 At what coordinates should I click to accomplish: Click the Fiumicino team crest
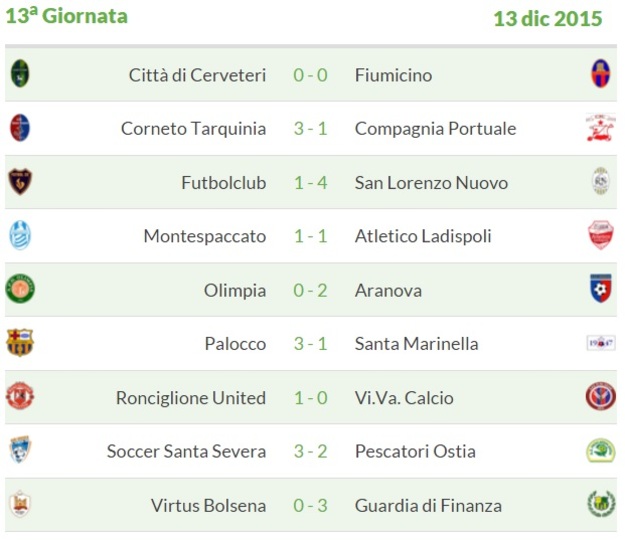[600, 74]
